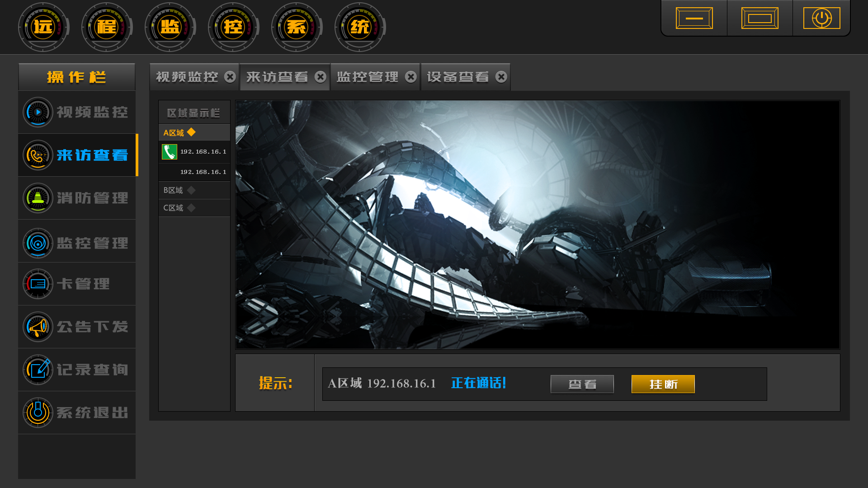Click the maximize window icon
Image resolution: width=868 pixels, height=488 pixels.
click(759, 18)
